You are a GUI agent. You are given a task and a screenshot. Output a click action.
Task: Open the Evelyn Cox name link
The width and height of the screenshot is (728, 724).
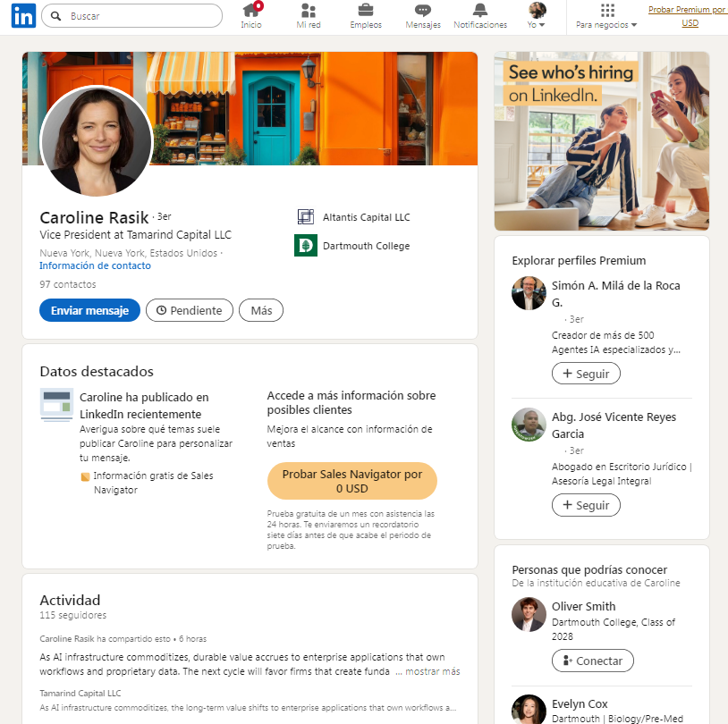(580, 704)
